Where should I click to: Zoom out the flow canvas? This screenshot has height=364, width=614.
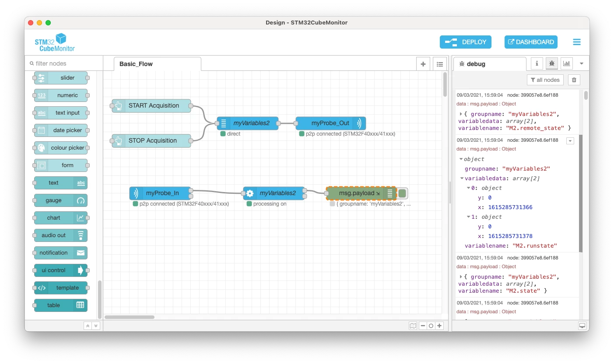coord(423,325)
